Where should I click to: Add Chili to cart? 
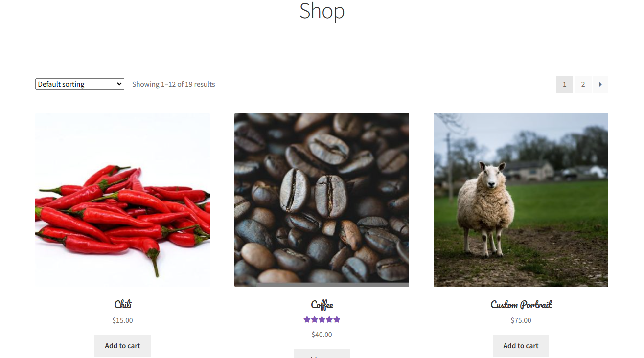[x=122, y=346]
